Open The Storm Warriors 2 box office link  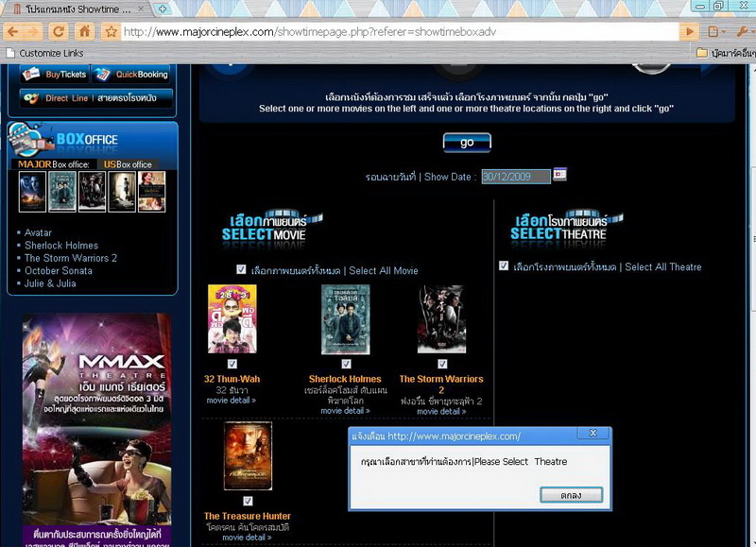[71, 258]
